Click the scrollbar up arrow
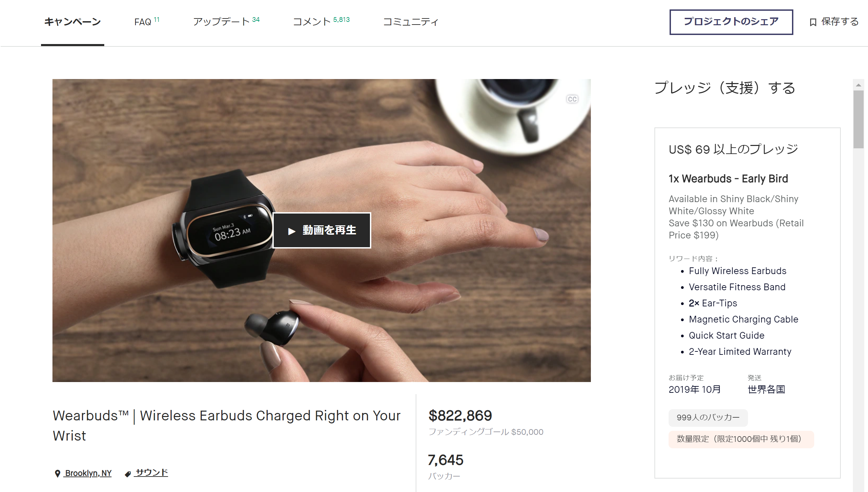 [x=858, y=85]
